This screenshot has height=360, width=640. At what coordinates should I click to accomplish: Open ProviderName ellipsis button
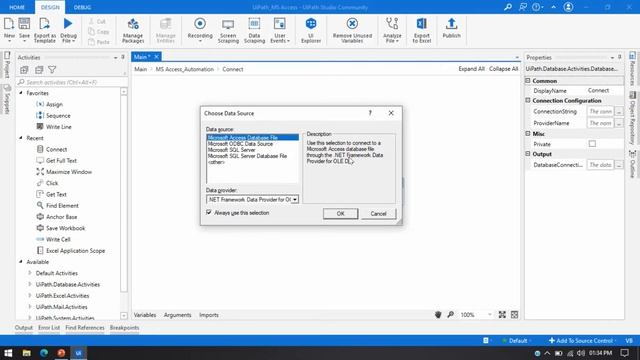tap(619, 123)
